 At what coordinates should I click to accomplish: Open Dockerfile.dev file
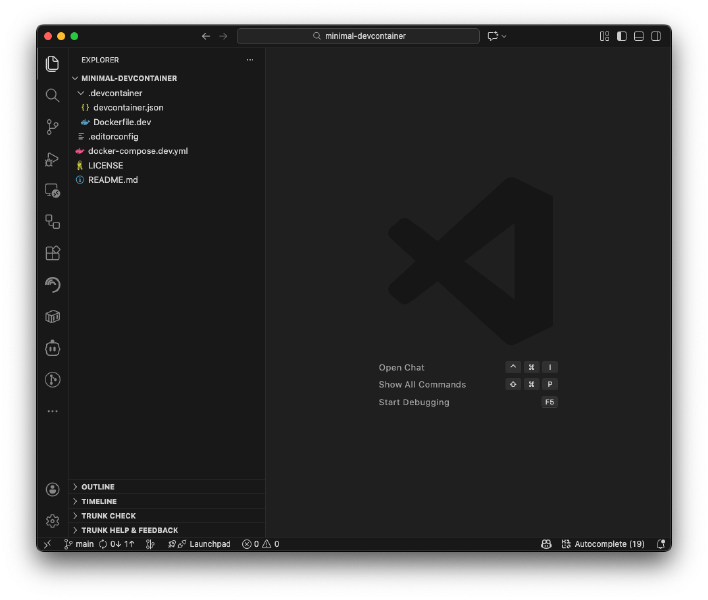pyautogui.click(x=167, y=122)
